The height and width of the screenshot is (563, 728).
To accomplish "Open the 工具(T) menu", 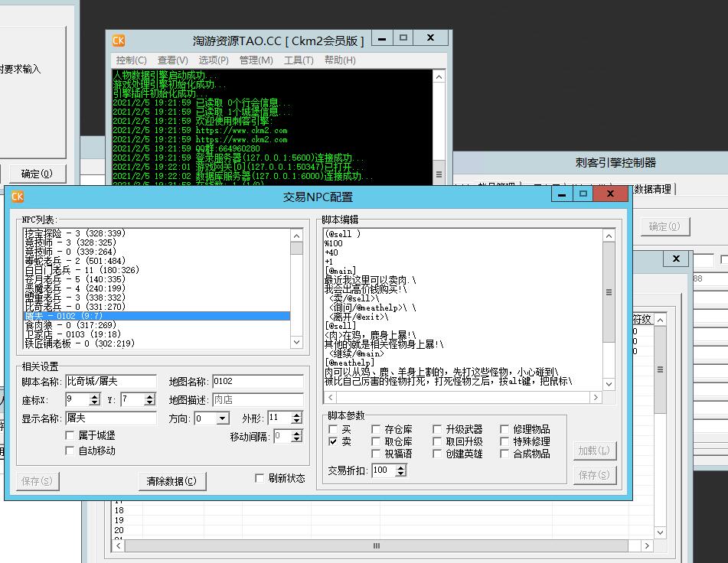I will click(299, 60).
